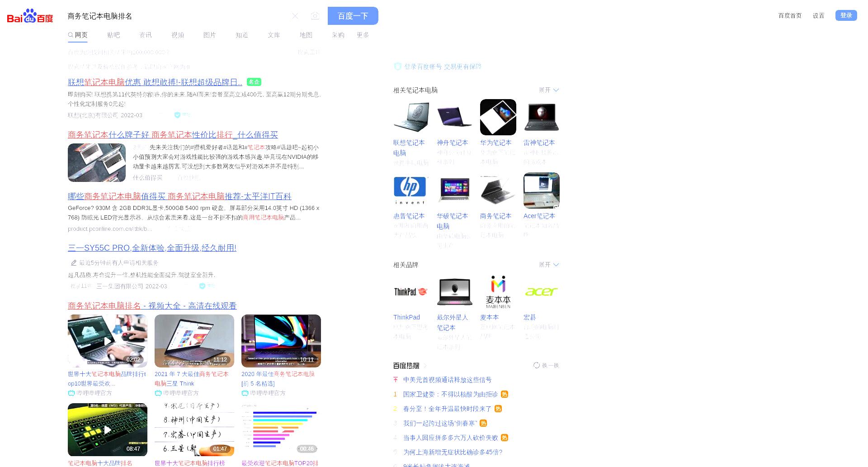Open 商务笔记本电脑排名 视频大全 link
Screen dimensions: 868x467
coord(152,305)
